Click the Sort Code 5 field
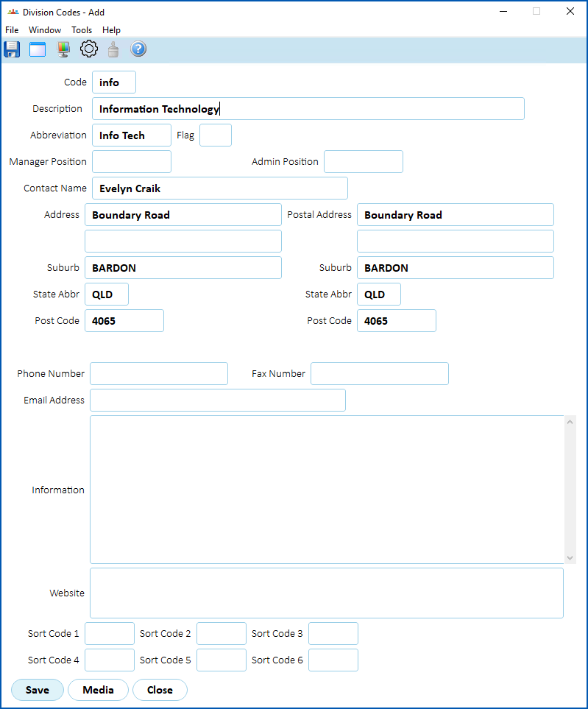 [222, 660]
